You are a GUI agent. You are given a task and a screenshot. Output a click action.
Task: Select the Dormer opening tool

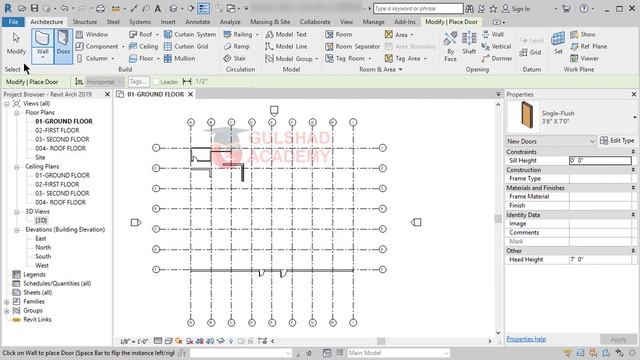pyautogui.click(x=496, y=58)
